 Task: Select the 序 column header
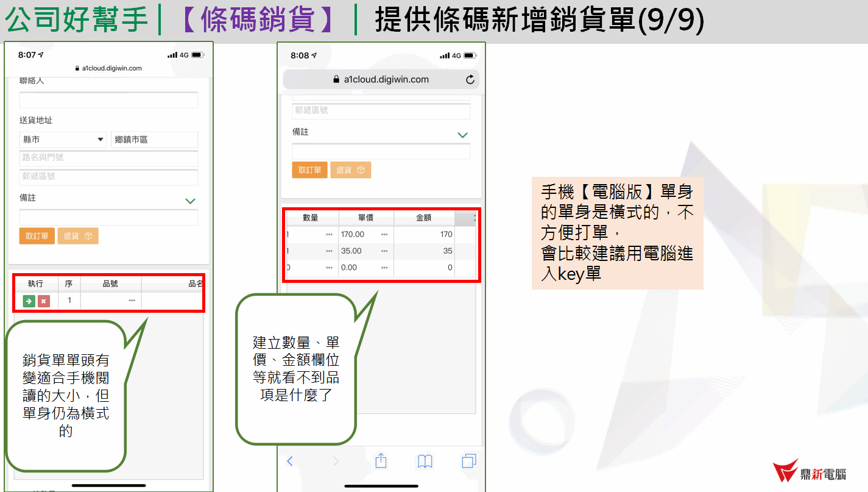[x=69, y=283]
